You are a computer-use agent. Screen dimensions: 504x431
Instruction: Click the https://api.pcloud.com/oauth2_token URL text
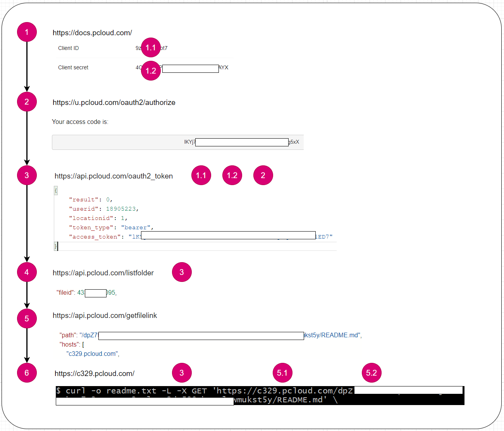click(x=114, y=176)
